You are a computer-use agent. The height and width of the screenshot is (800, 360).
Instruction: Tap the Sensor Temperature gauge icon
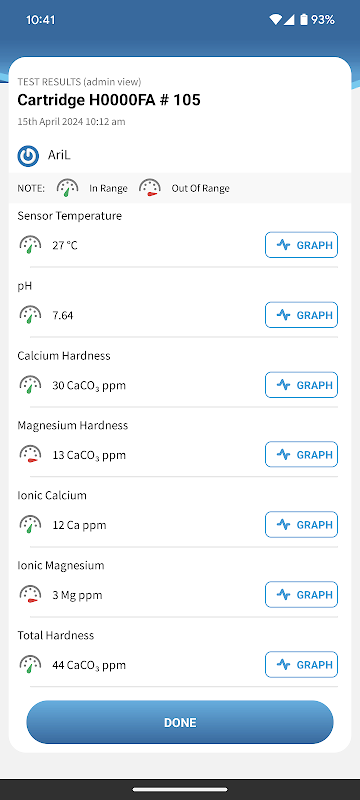click(x=30, y=245)
